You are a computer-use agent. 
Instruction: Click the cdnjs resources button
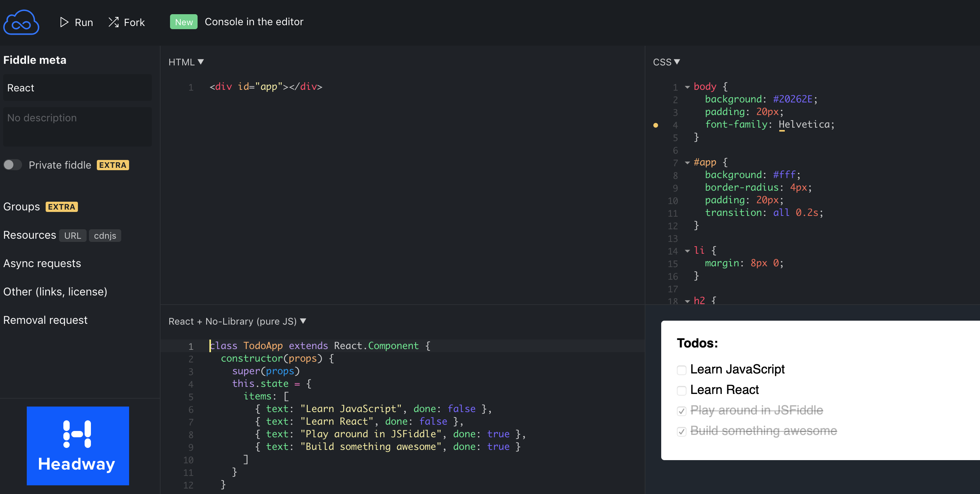click(x=105, y=236)
